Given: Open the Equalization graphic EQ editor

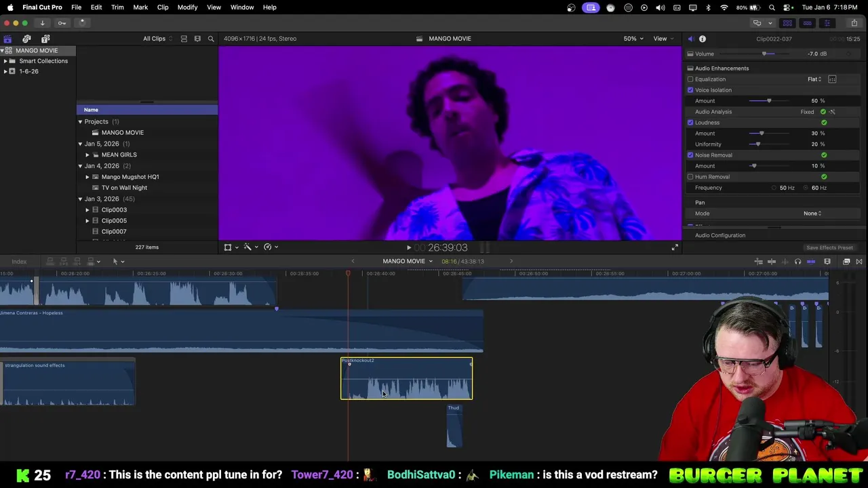Looking at the screenshot, I should 832,79.
